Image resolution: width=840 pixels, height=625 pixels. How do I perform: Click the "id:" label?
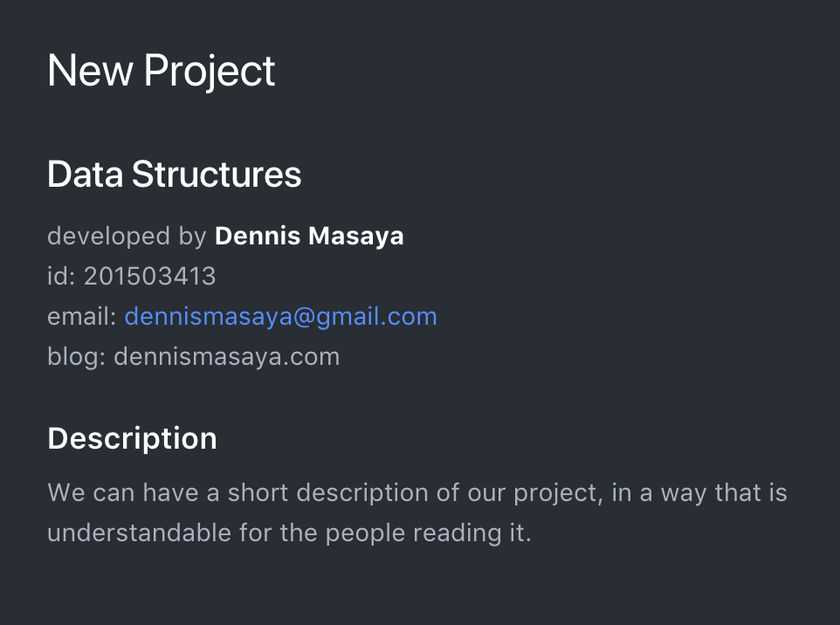tap(61, 277)
